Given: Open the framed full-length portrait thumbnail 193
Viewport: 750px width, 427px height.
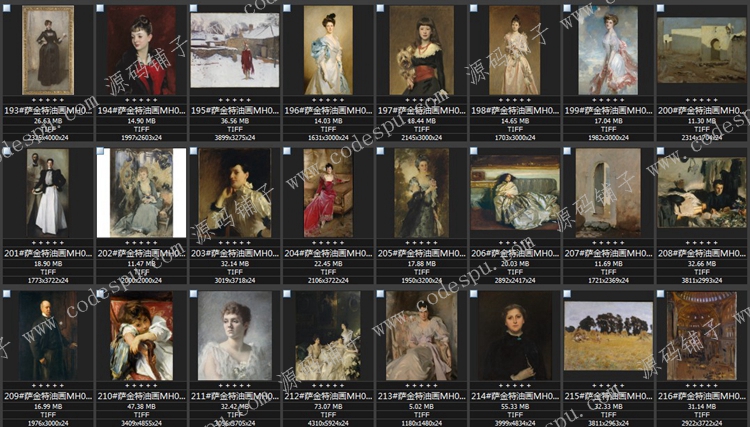Looking at the screenshot, I should 48,50.
